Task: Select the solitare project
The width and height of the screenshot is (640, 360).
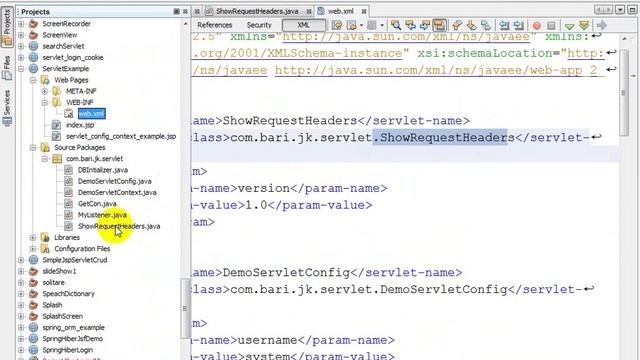Action: pyautogui.click(x=53, y=282)
